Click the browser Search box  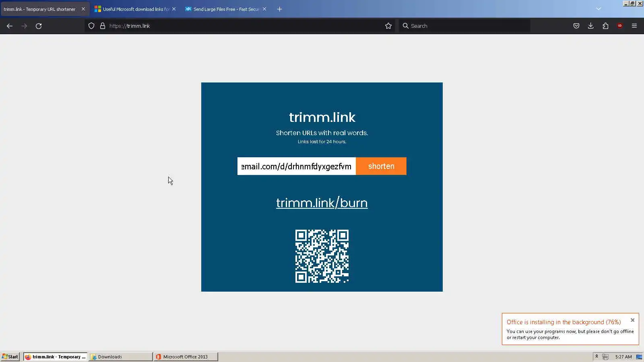click(x=464, y=26)
